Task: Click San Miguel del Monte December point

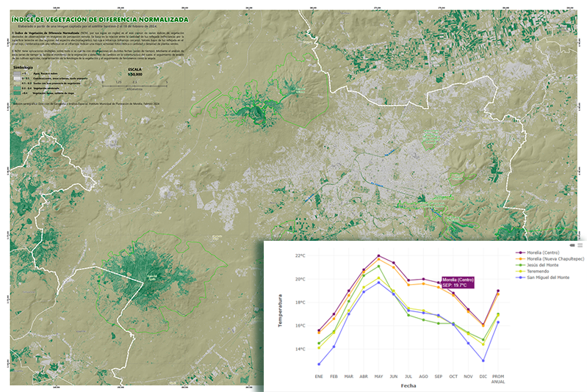Action: tap(483, 360)
